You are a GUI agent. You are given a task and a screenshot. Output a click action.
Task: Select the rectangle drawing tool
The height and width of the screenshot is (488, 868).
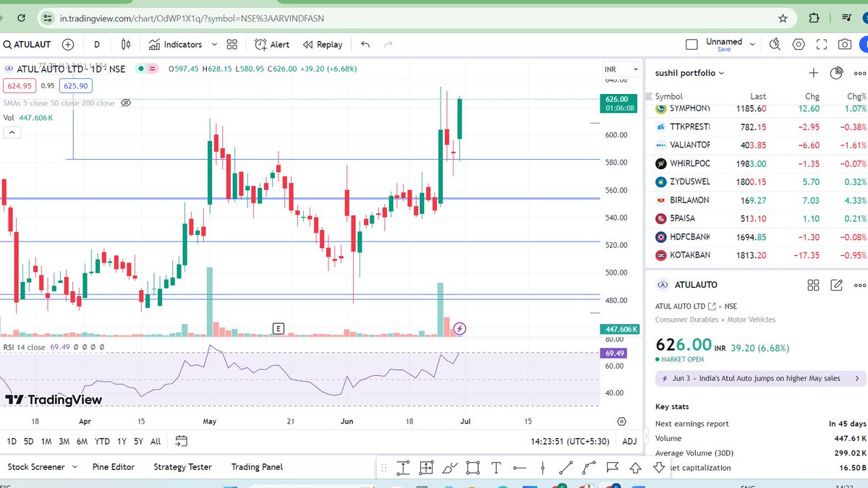(x=473, y=468)
